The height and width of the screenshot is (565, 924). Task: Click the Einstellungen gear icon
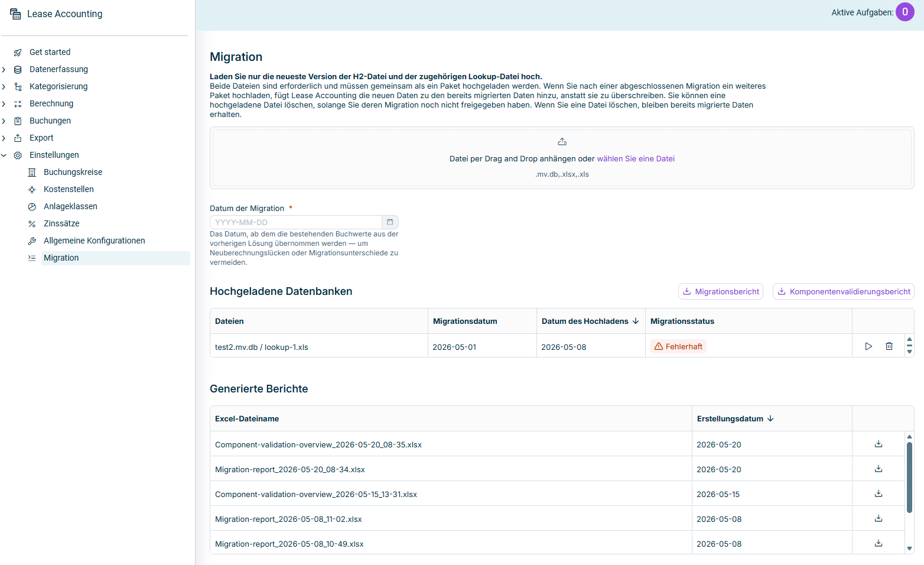click(x=18, y=155)
